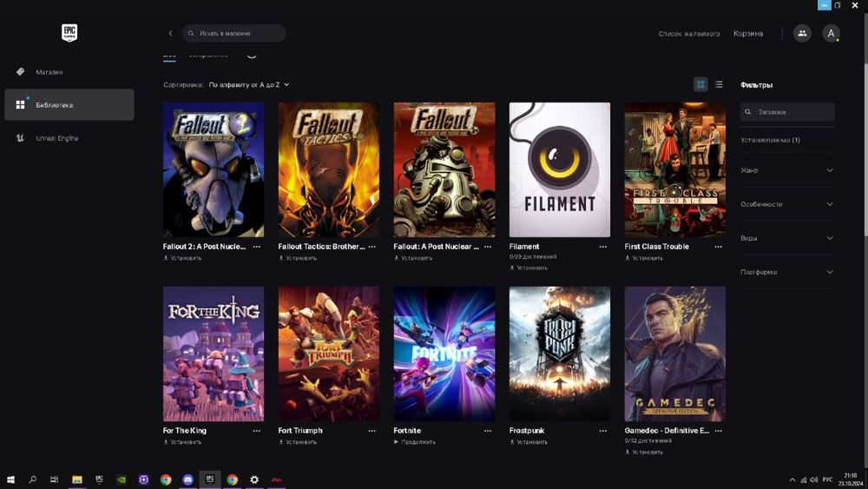Open NVIDIA app from taskbar

tap(122, 479)
